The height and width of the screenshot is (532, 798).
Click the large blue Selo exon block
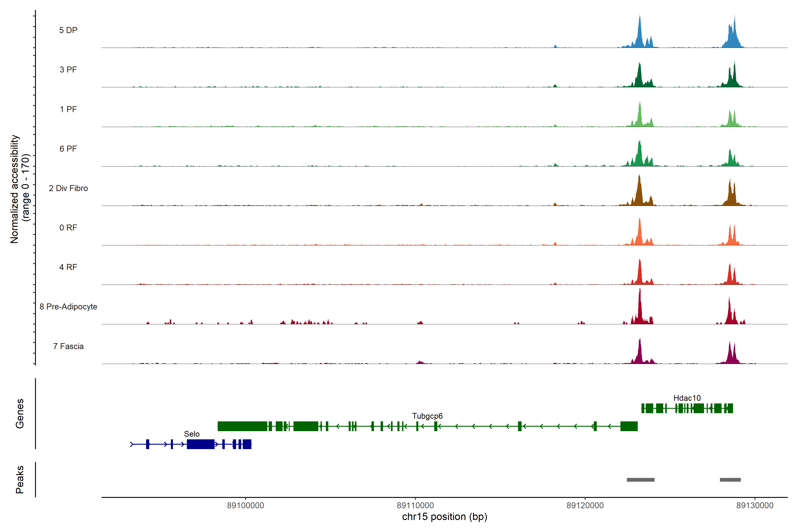click(201, 444)
